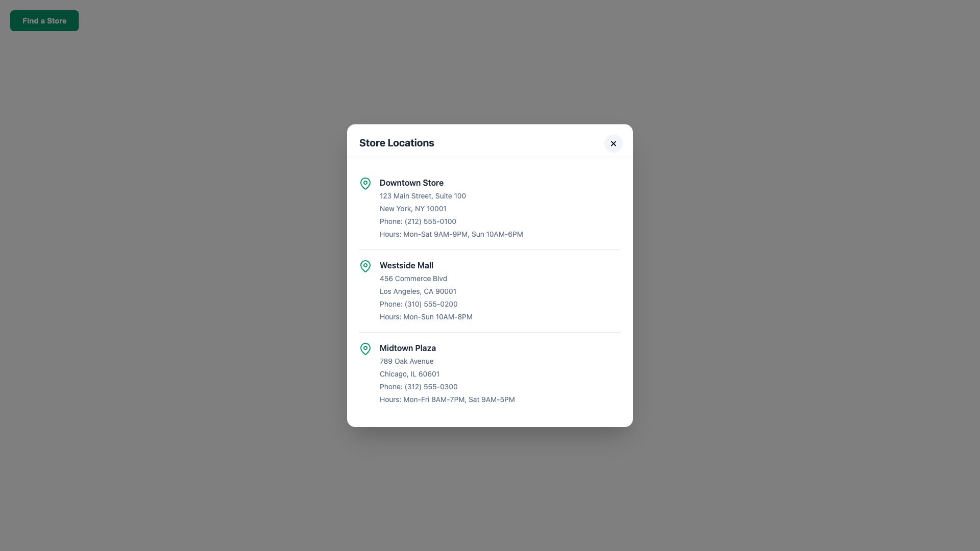Click the Store Locations heading
This screenshot has height=551, width=980.
click(x=396, y=143)
